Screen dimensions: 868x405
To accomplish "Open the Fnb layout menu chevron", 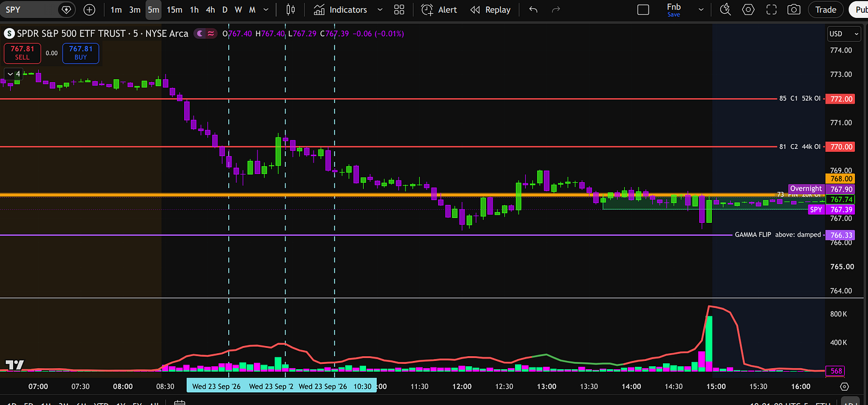I will tap(700, 10).
